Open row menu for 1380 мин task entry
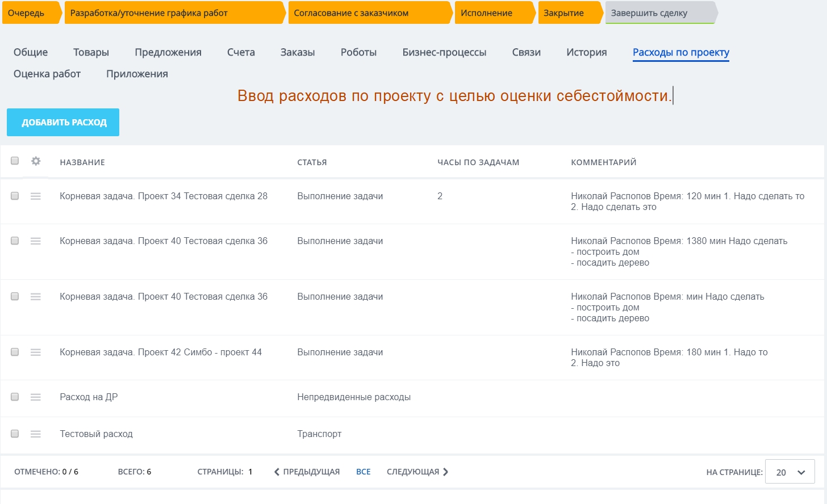The image size is (827, 504). [x=36, y=241]
